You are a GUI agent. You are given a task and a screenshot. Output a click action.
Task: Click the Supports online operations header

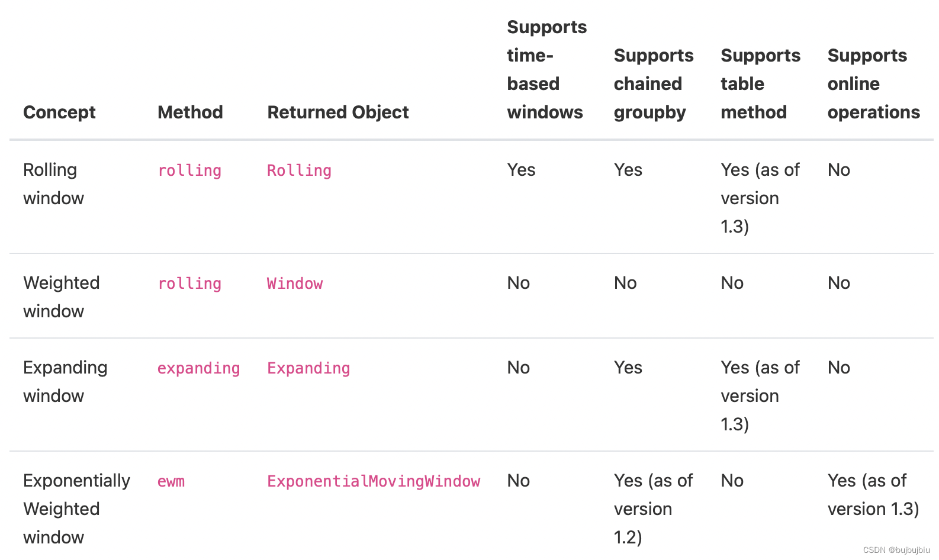coord(873,83)
